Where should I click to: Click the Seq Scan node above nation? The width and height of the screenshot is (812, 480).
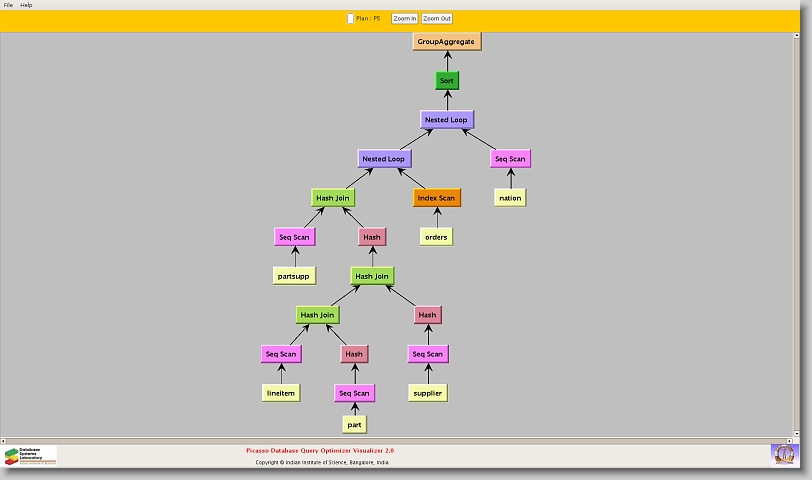tap(510, 159)
